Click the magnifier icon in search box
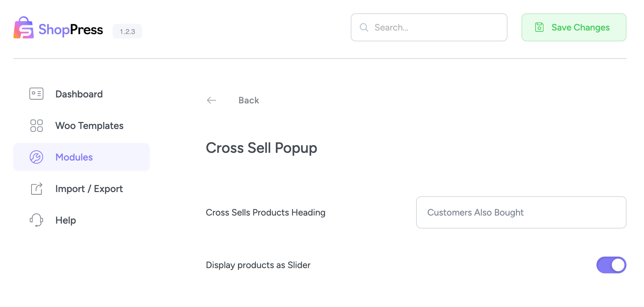This screenshot has width=644, height=307. tap(364, 27)
